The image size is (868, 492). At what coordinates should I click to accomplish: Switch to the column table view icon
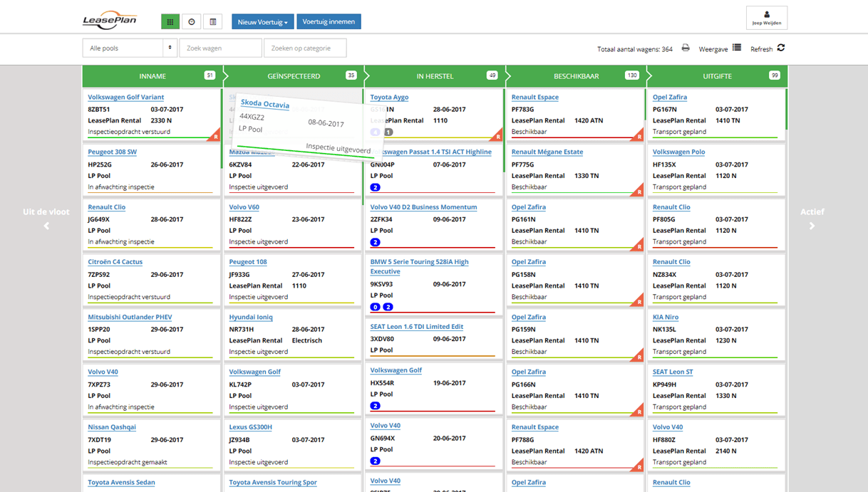[213, 22]
